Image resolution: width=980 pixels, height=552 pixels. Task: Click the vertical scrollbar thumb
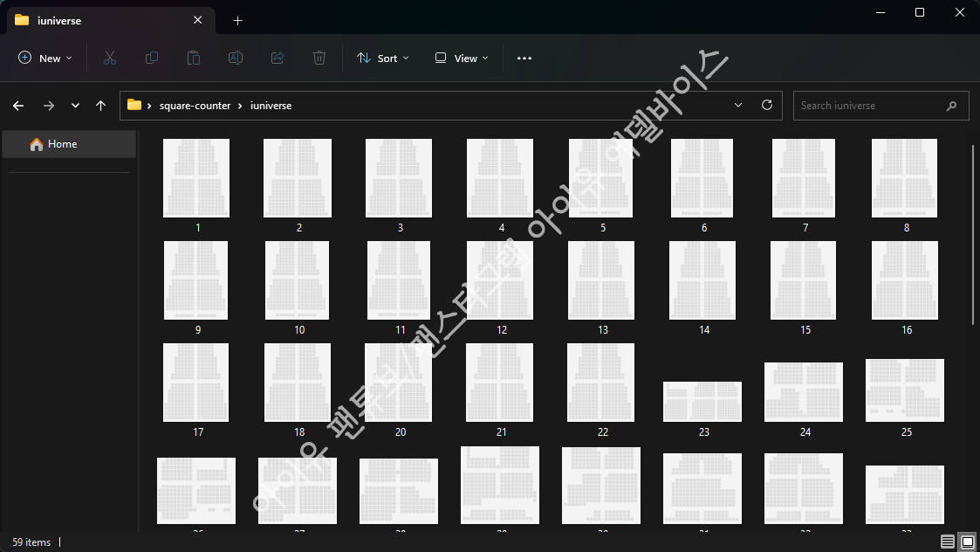point(972,235)
